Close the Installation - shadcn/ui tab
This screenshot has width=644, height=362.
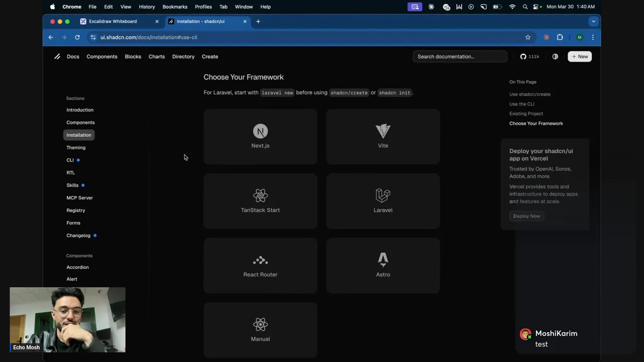coord(245,21)
